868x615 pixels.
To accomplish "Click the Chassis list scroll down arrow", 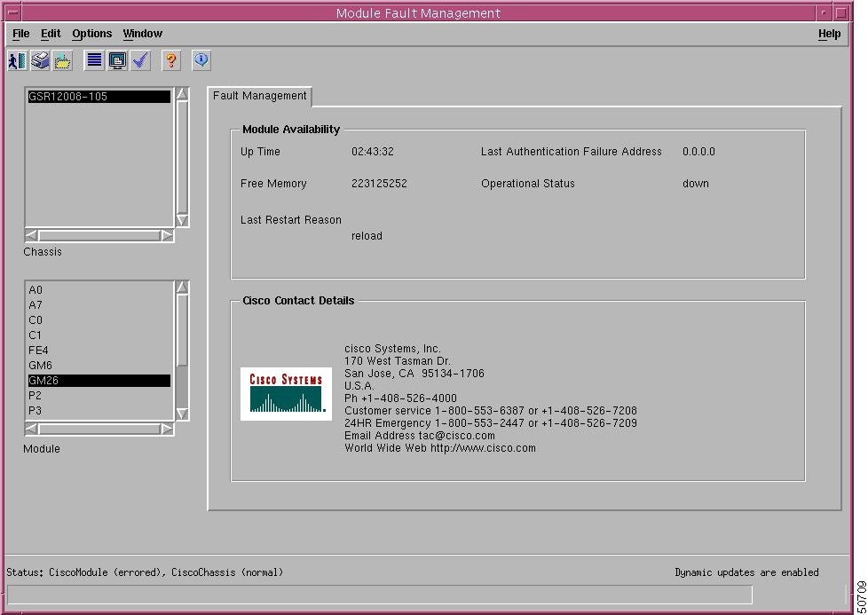I will coord(182,220).
